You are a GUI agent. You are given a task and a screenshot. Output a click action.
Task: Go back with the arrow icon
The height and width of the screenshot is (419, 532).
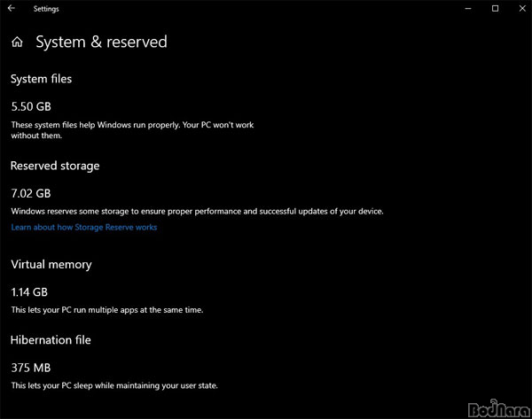12,8
